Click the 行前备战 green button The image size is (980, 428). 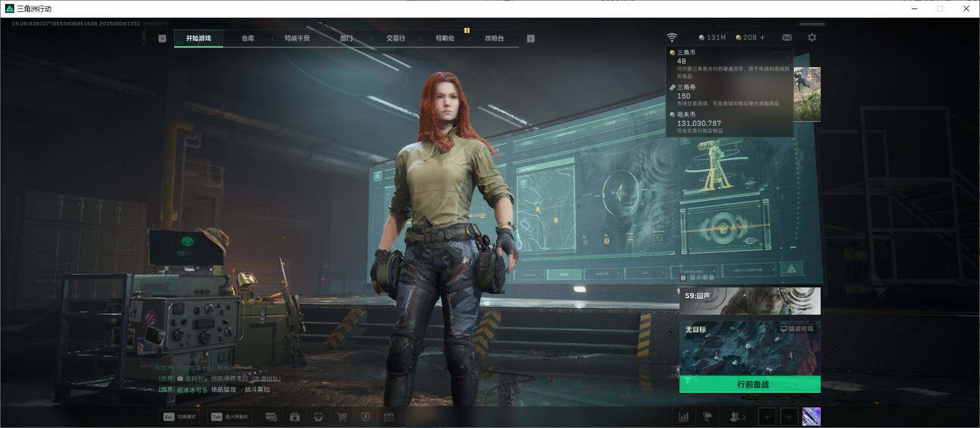(x=750, y=384)
